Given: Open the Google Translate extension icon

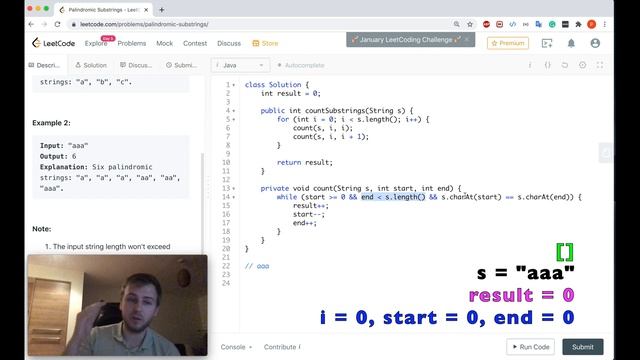Looking at the screenshot, I should [x=538, y=24].
